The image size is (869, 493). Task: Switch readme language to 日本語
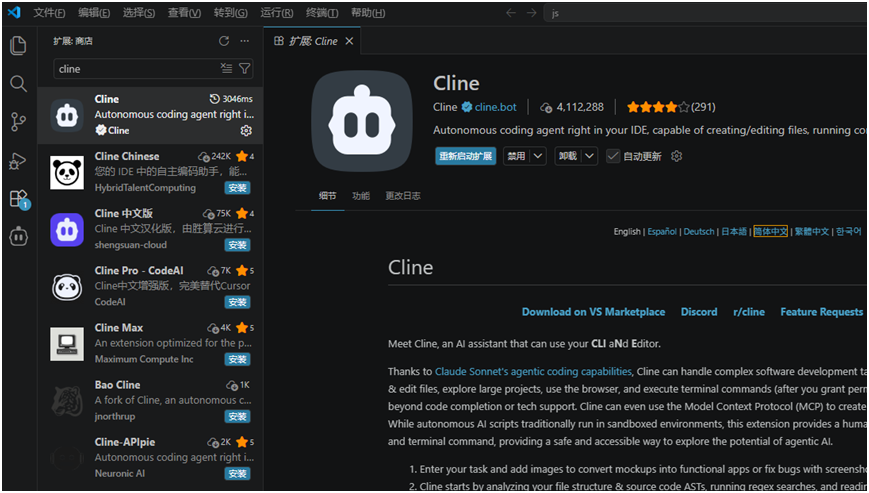pos(734,232)
